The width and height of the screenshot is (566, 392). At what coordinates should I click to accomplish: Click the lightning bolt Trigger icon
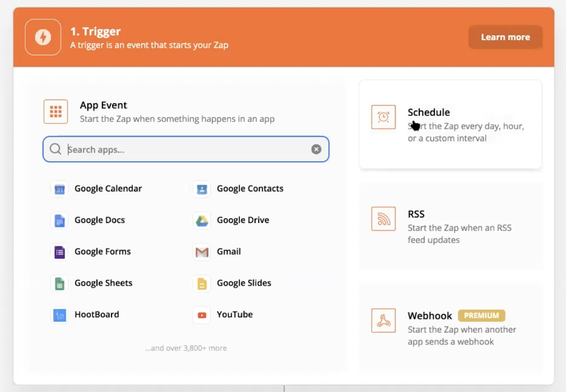click(43, 37)
